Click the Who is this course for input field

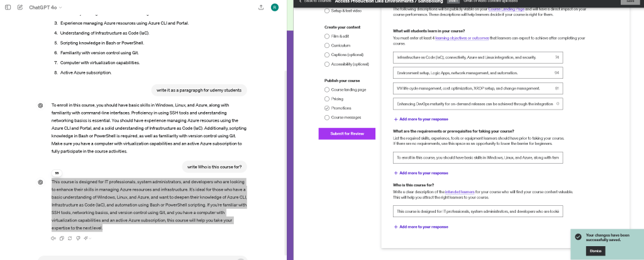[x=478, y=212]
